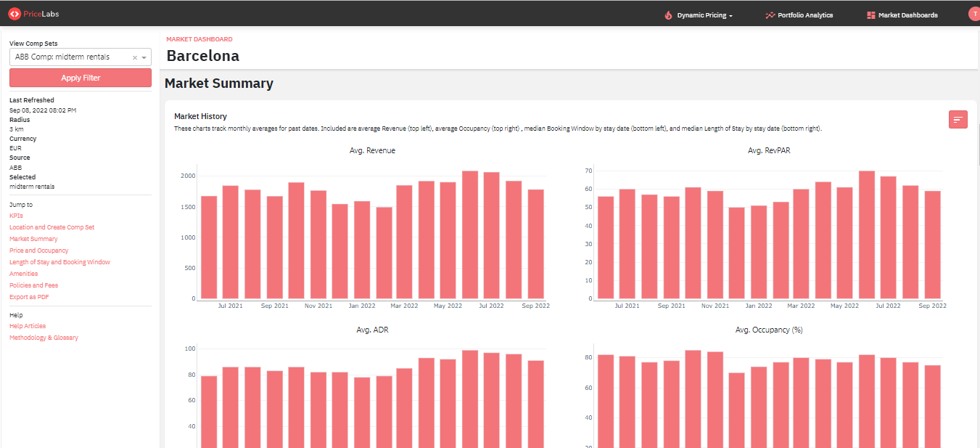
Task: Select the tallest bar in Avg. Revenue chart
Action: pos(470,235)
